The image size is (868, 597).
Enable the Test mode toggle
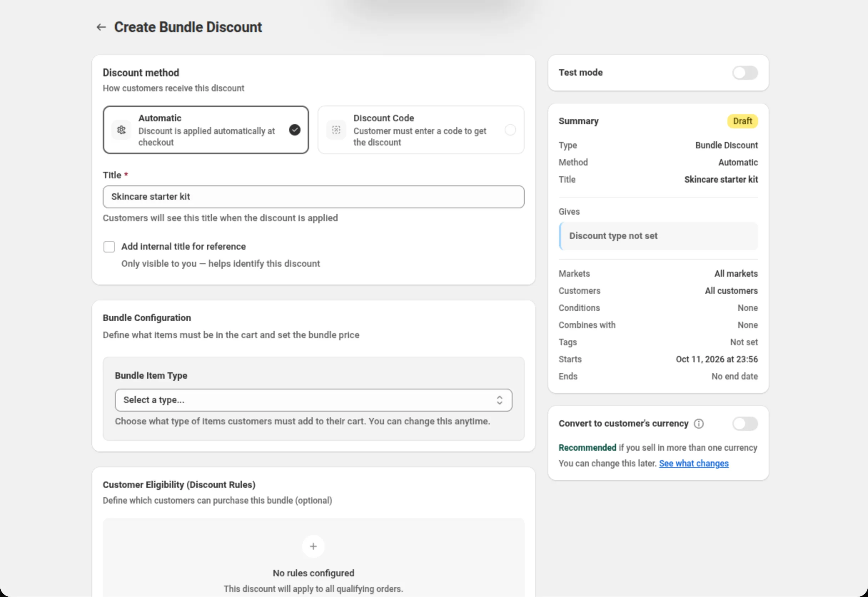[x=745, y=72]
